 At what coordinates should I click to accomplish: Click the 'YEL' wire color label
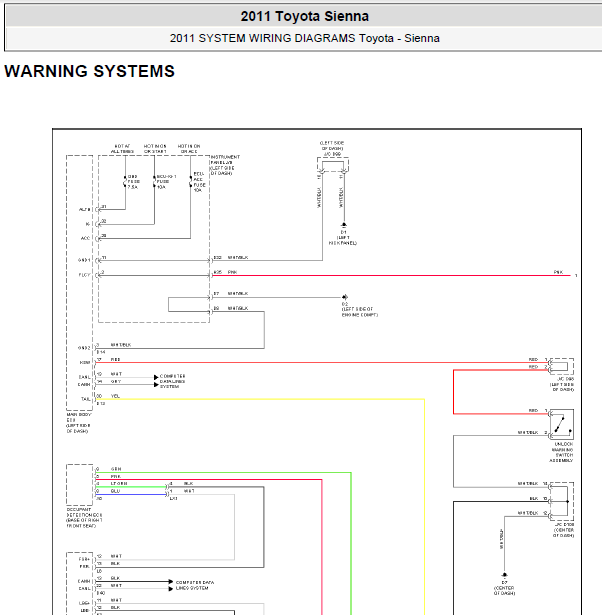click(115, 396)
